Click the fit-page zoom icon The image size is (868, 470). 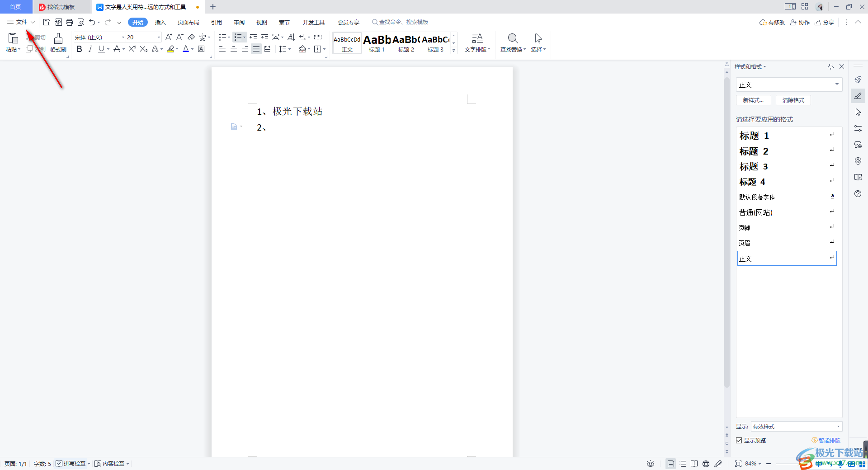coord(738,464)
